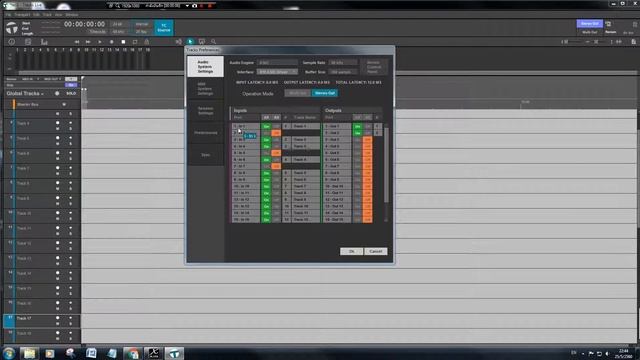640x360 pixels.
Task: Click the play transport button
Action: click(100, 42)
